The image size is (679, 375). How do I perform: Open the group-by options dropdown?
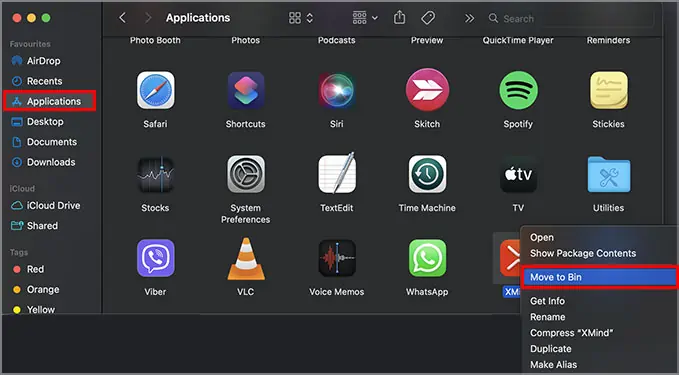tap(365, 18)
